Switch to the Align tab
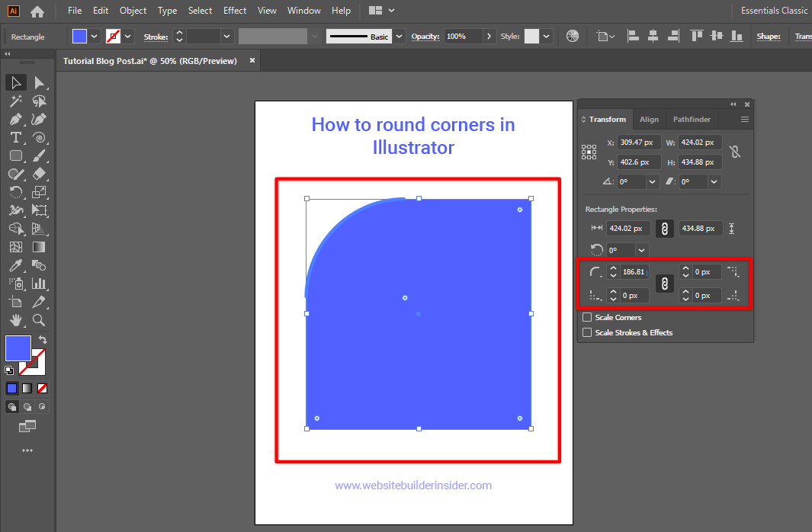The height and width of the screenshot is (532, 812). [649, 120]
